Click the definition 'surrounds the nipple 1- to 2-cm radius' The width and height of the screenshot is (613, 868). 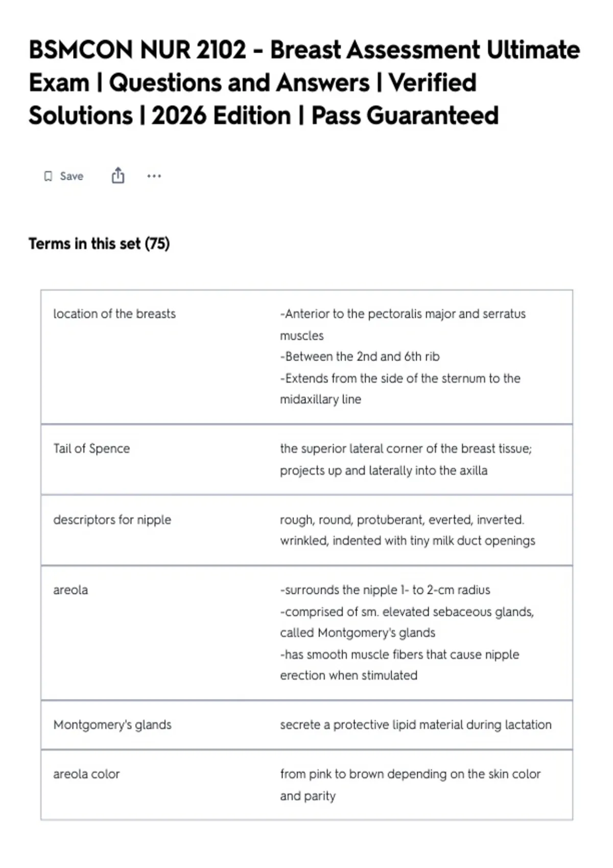click(385, 590)
